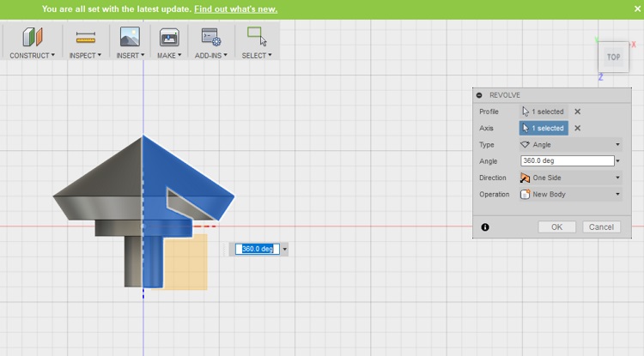
Task: Cancel the Revolve operation
Action: point(601,227)
